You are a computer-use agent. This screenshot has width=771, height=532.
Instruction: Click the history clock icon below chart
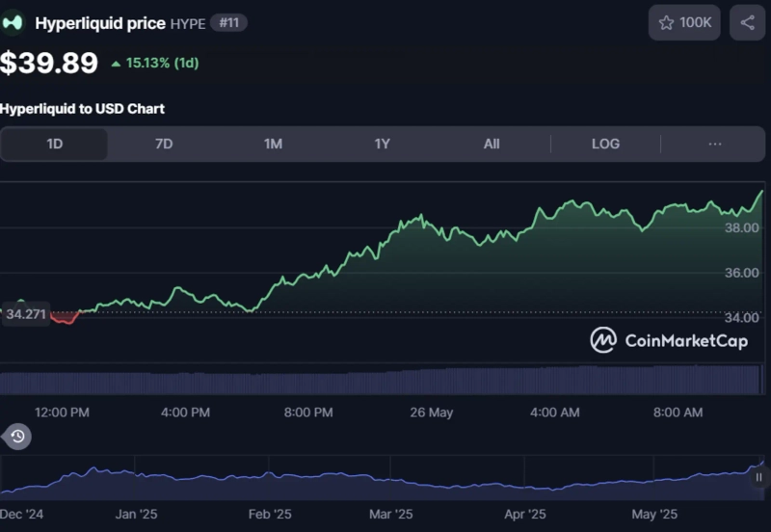tap(17, 437)
